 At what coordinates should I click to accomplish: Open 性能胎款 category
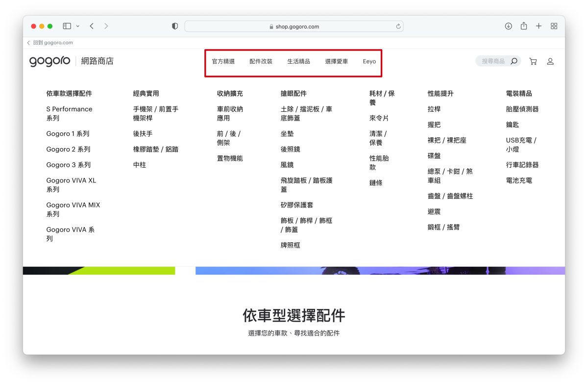(379, 163)
